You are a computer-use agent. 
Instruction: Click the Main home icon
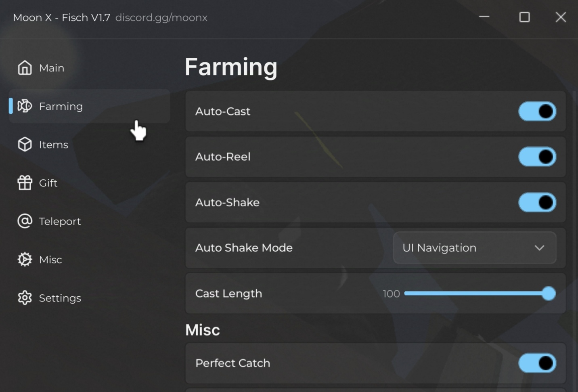tap(25, 68)
